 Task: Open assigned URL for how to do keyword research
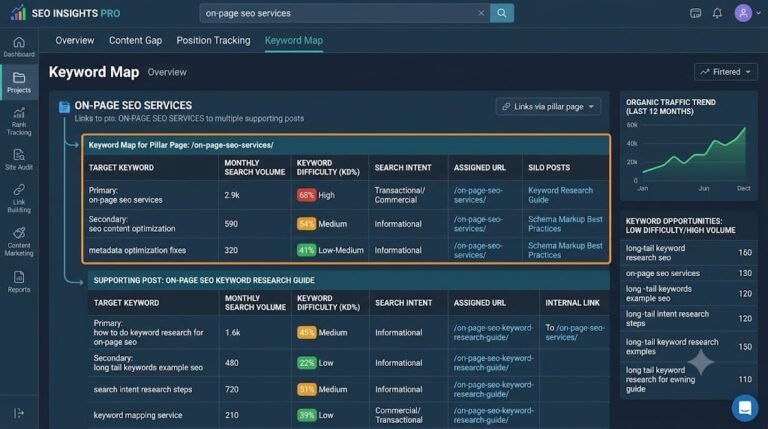[x=493, y=333]
